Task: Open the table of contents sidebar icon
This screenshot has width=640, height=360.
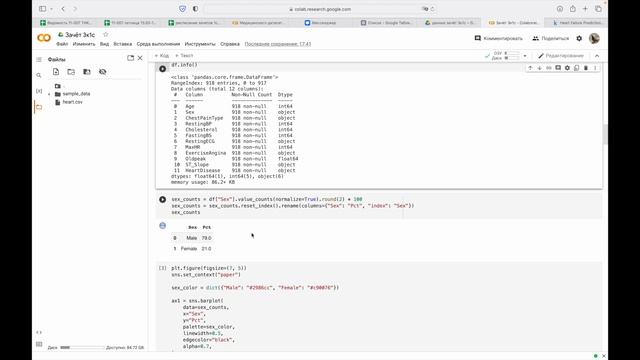Action: pyautogui.click(x=39, y=60)
